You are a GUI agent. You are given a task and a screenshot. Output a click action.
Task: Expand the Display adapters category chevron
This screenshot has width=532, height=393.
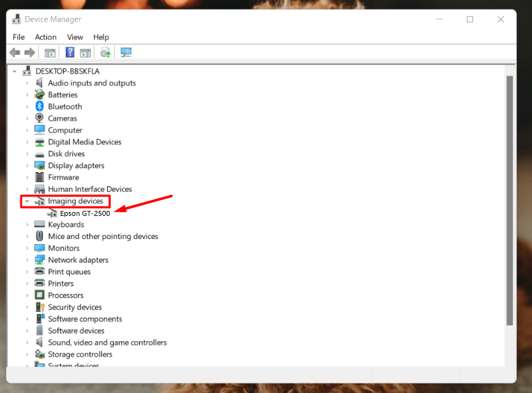tap(27, 166)
